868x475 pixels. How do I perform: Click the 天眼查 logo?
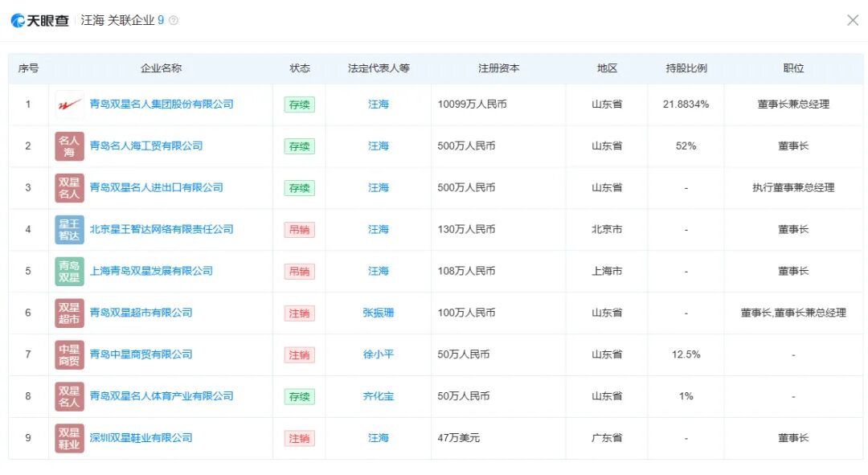coord(40,20)
